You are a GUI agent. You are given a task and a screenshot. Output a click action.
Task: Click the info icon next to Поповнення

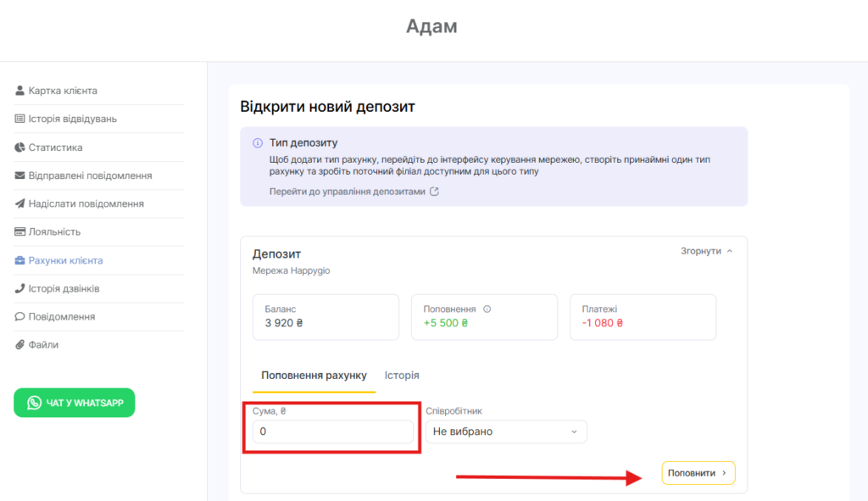point(487,309)
